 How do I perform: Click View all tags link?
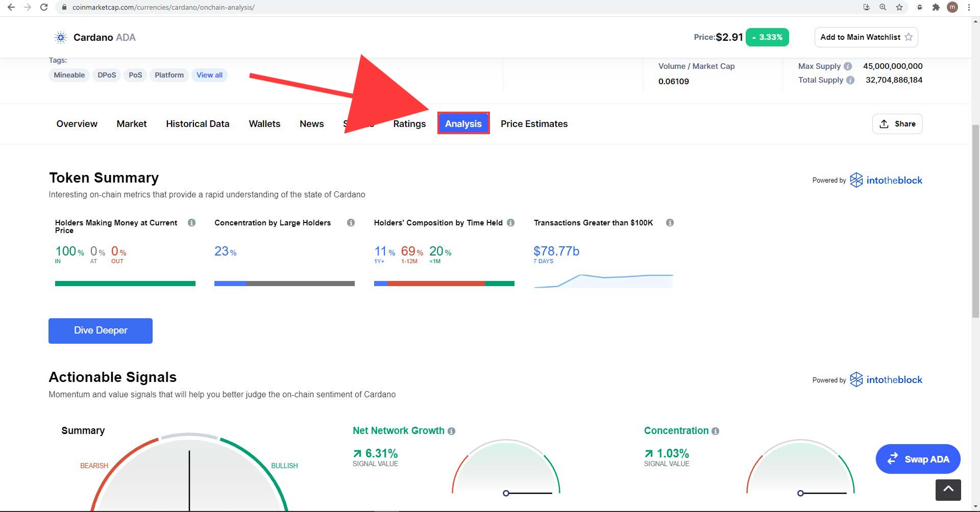tap(209, 75)
